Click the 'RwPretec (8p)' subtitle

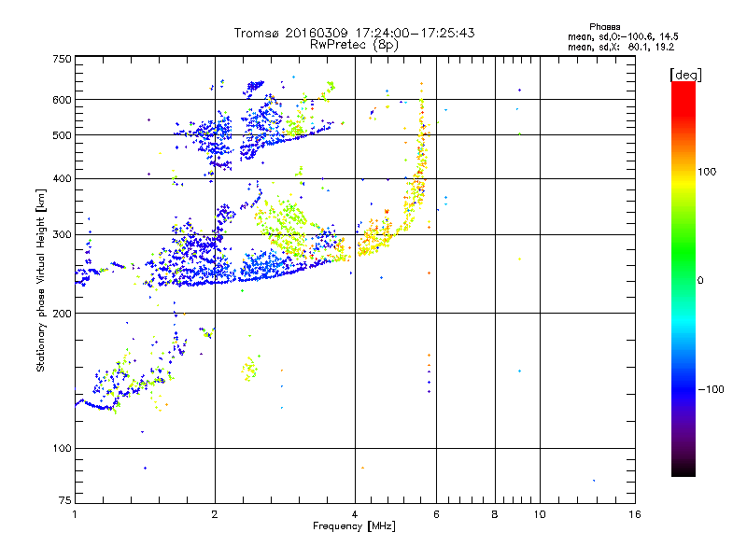(354, 45)
